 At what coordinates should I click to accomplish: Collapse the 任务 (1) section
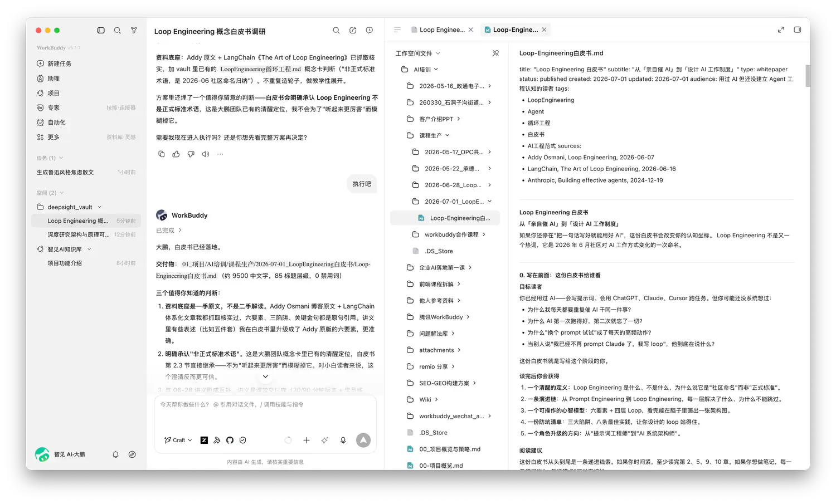[61, 158]
